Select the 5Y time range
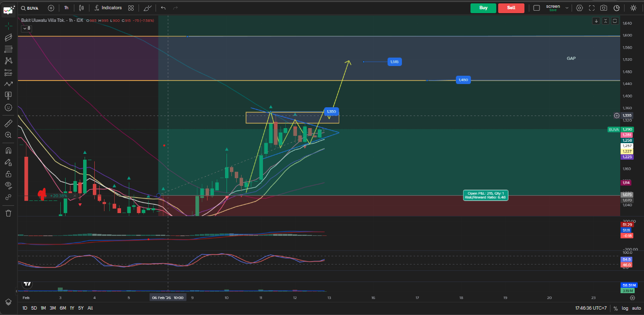Viewport: 644px width, 315px height. click(x=81, y=308)
